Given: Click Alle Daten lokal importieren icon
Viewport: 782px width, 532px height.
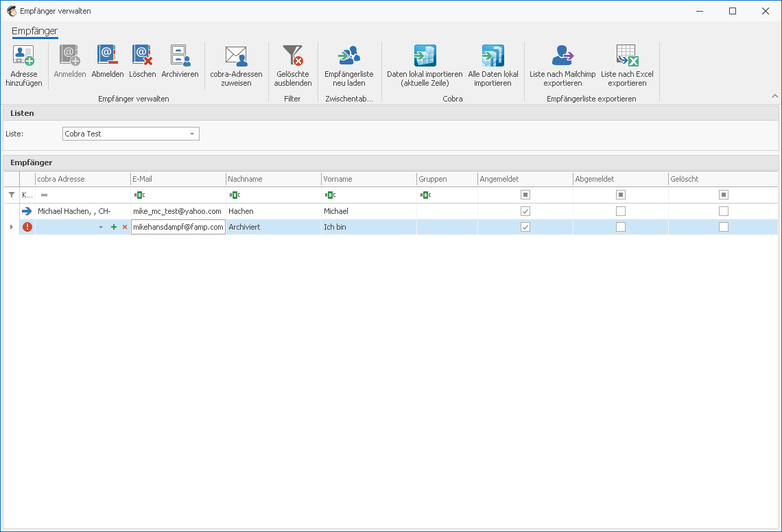Looking at the screenshot, I should click(493, 56).
